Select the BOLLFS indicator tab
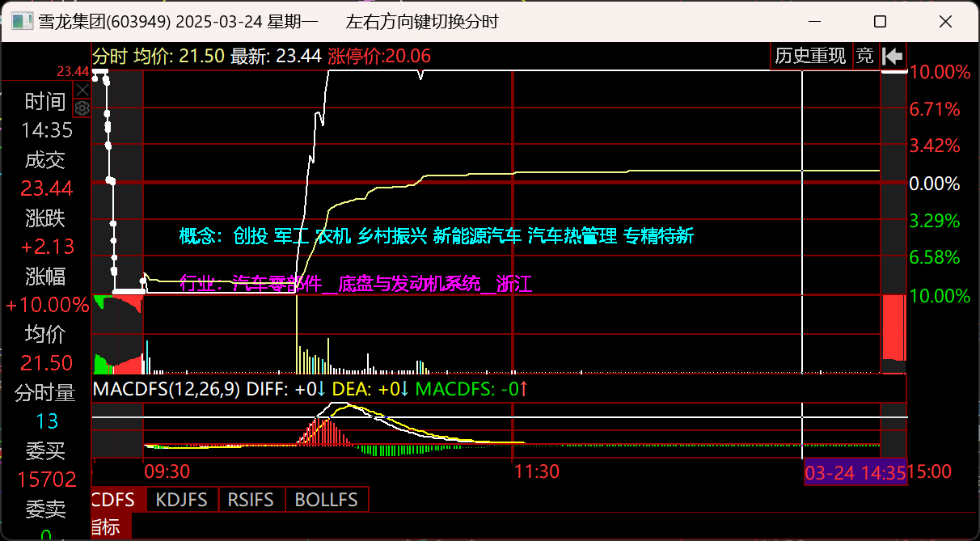The image size is (980, 541). tap(327, 499)
